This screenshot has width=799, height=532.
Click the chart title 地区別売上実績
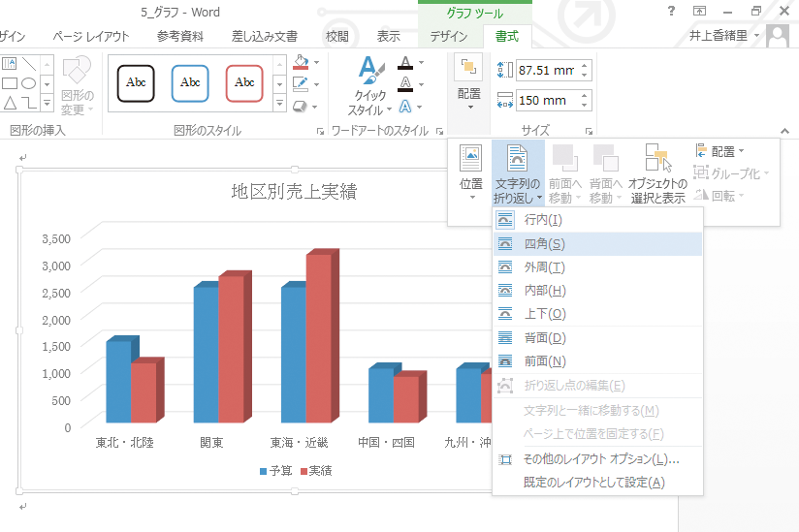[294, 192]
